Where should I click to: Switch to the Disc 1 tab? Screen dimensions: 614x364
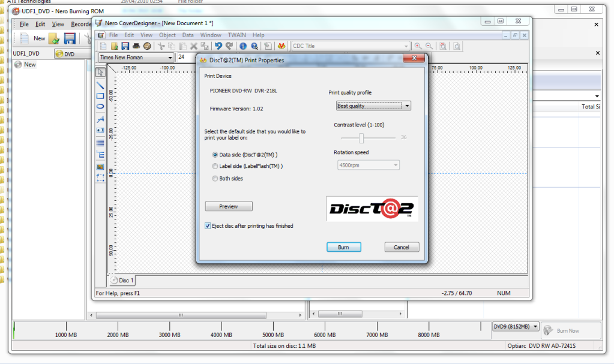tap(122, 280)
